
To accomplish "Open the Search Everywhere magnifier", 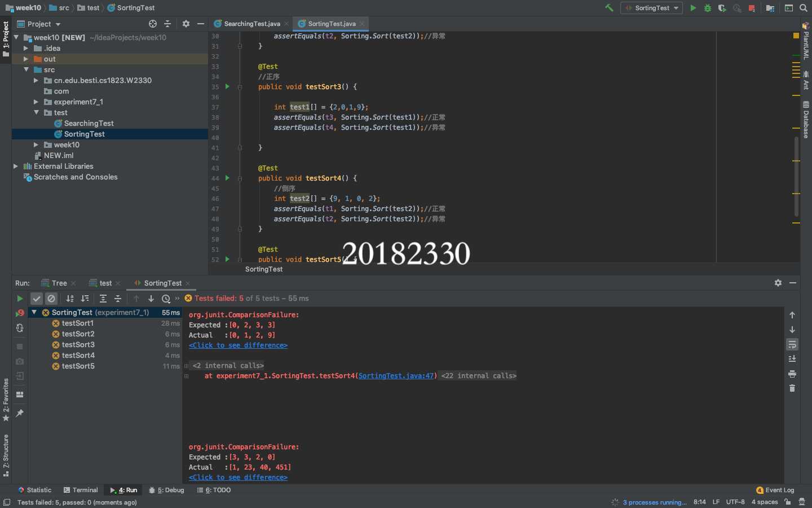I will click(x=804, y=8).
